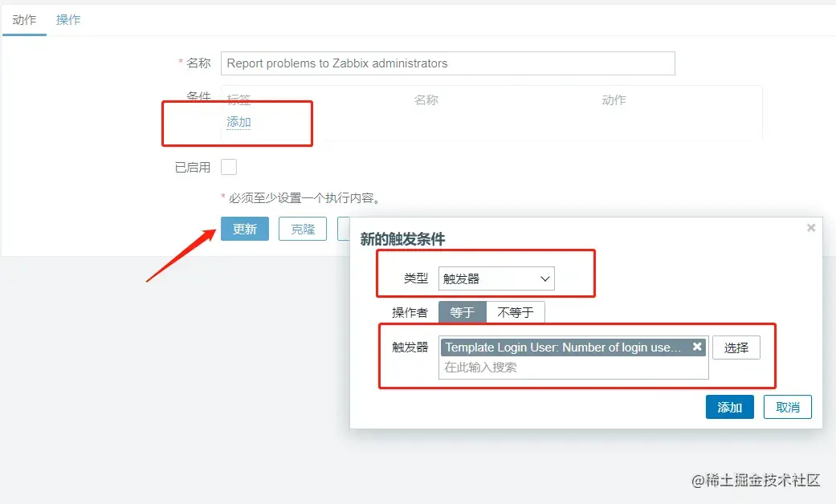Viewport: 836px width, 504px height.
Task: Click the 更新 button
Action: pyautogui.click(x=245, y=229)
